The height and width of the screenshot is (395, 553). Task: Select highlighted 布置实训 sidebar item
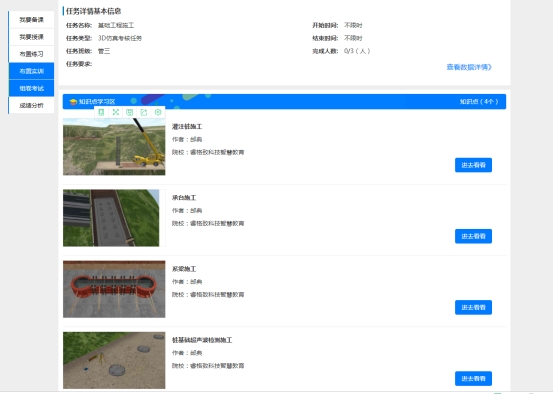click(31, 71)
